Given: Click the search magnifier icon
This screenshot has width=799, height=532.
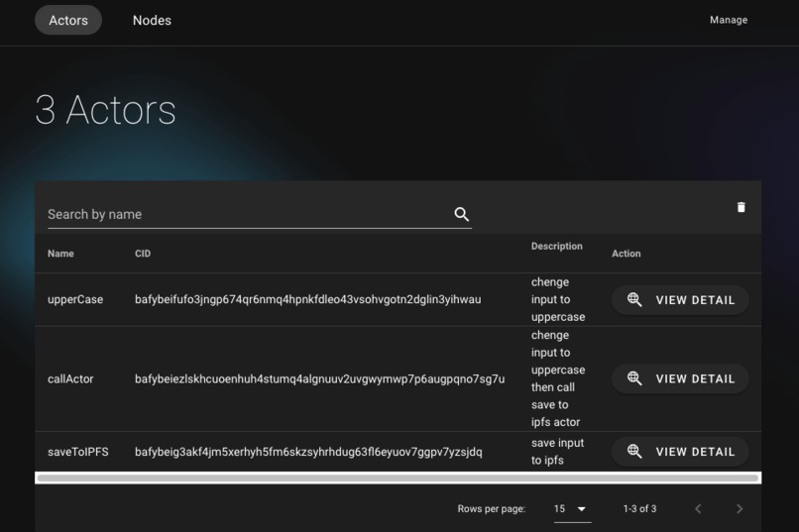Looking at the screenshot, I should [461, 214].
